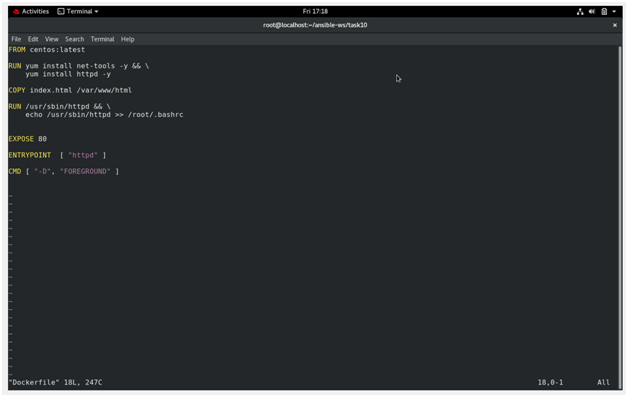Click '/root/.bashrc' path

(155, 115)
